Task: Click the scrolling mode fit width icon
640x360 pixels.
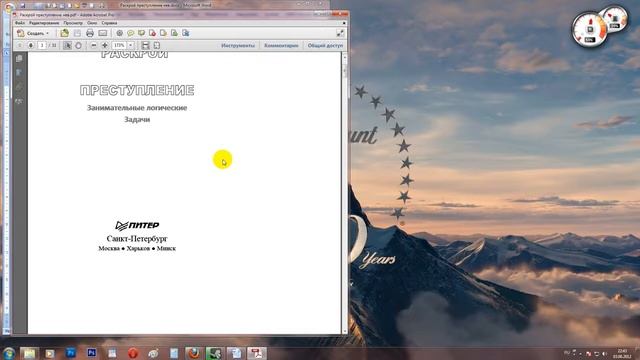Action: pos(145,45)
